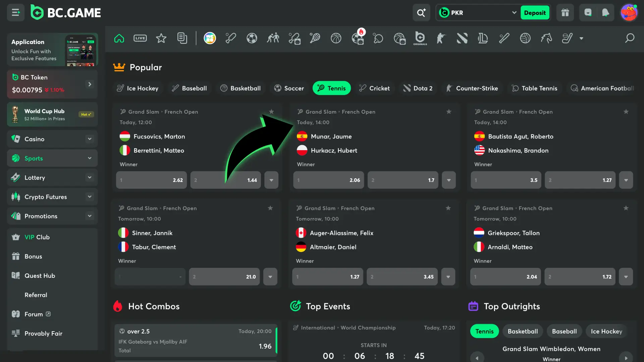Select the Table Tennis popular tab
This screenshot has width=644, height=362.
tap(534, 88)
